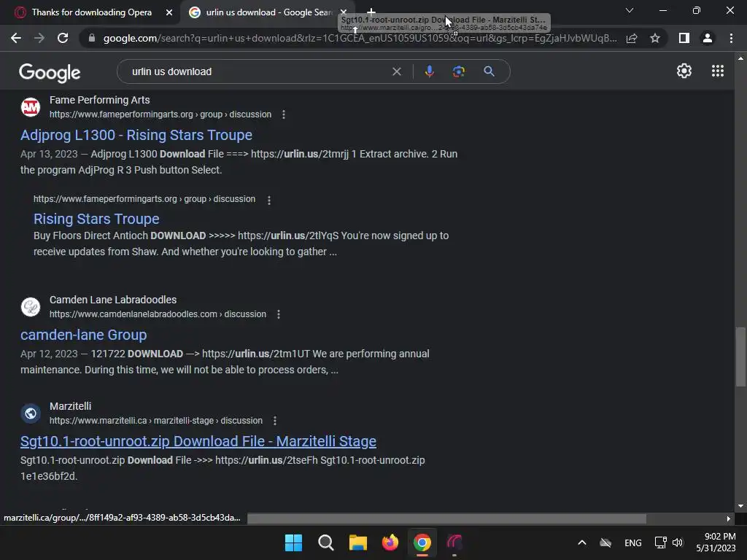Image resolution: width=747 pixels, height=560 pixels.
Task: Go to the Google homepage via its logo
Action: 50,72
